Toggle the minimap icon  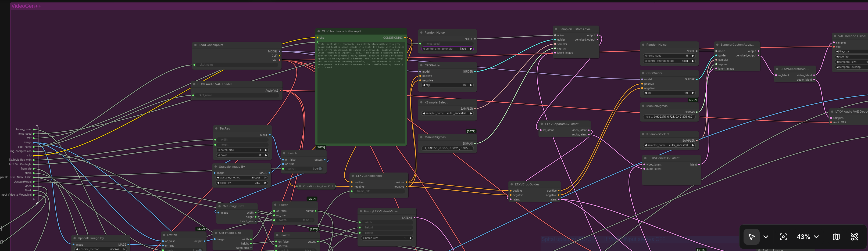point(836,237)
